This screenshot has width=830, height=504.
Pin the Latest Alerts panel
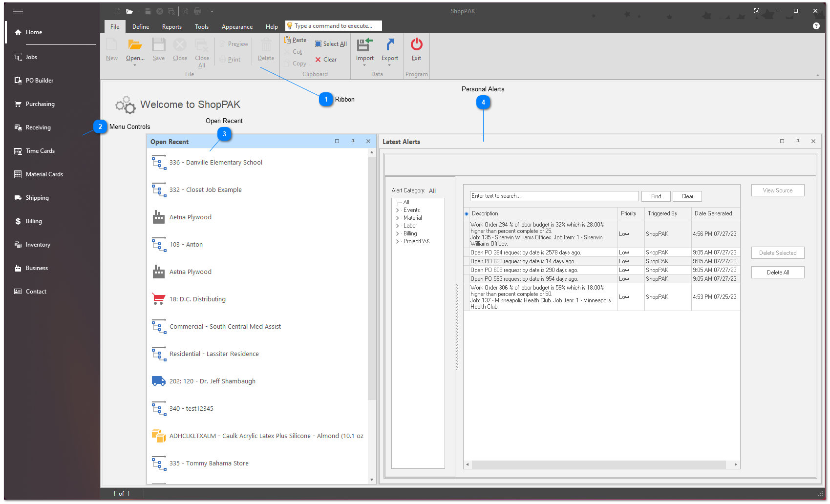point(798,142)
